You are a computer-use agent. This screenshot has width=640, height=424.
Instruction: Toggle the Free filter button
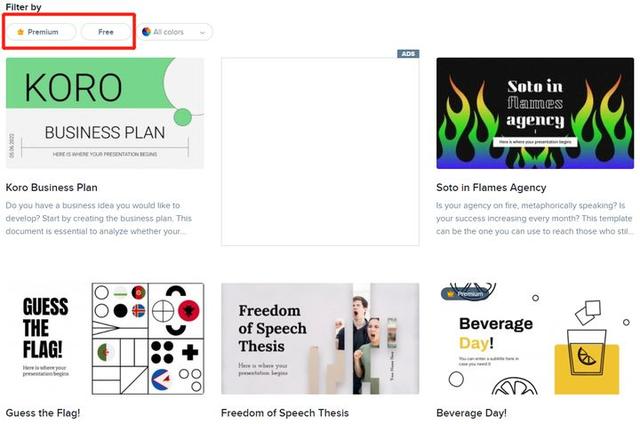pyautogui.click(x=106, y=32)
